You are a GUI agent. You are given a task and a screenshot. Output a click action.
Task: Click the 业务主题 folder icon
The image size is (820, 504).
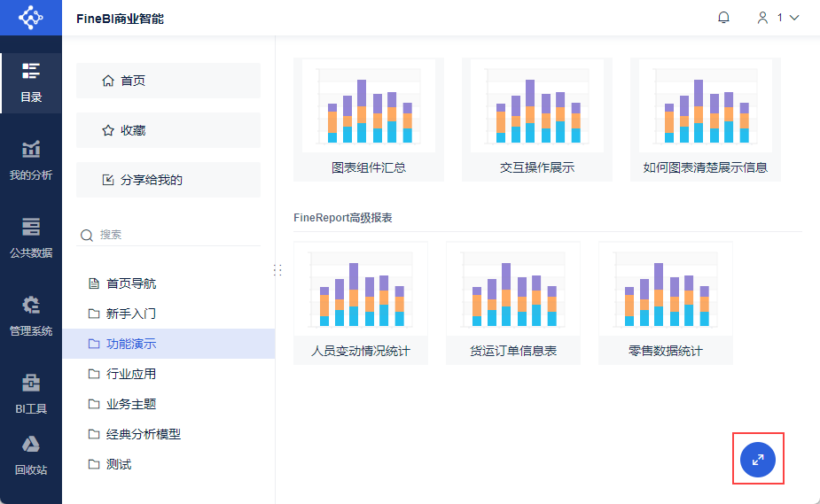94,404
